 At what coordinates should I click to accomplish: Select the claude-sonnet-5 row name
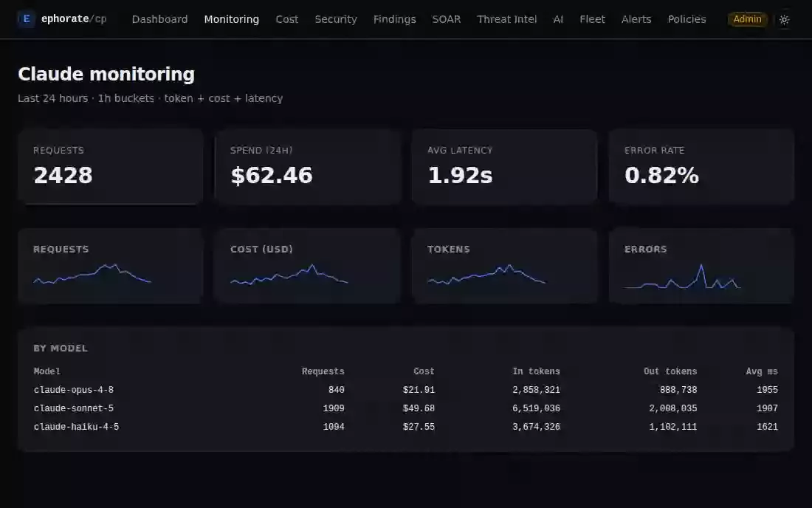tap(74, 408)
